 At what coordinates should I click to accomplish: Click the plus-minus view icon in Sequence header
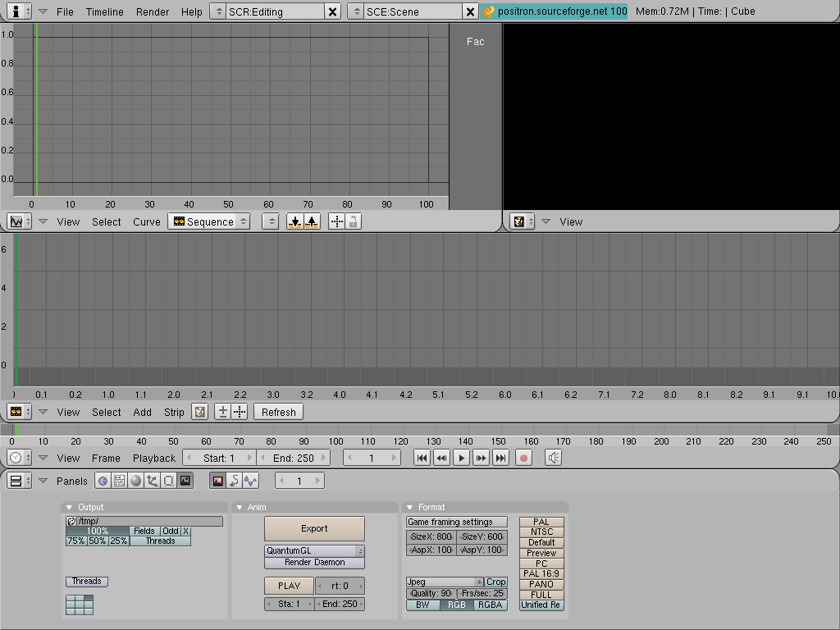[223, 412]
